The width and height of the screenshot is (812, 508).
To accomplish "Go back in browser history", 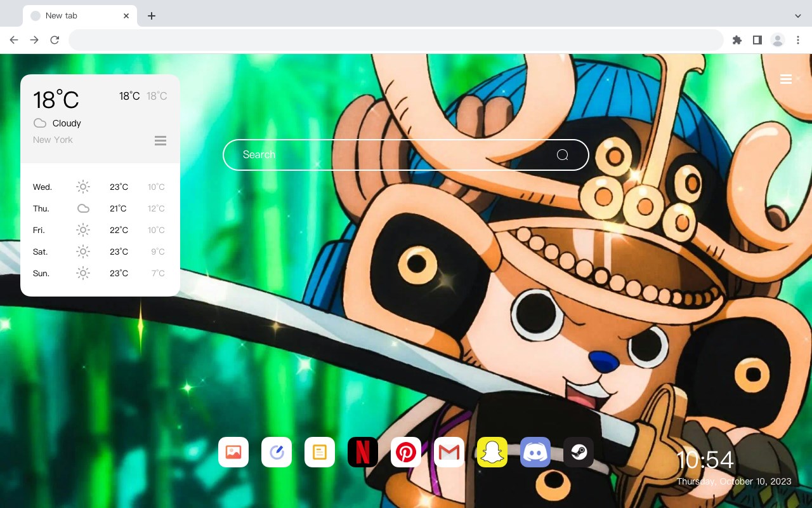I will [14, 40].
